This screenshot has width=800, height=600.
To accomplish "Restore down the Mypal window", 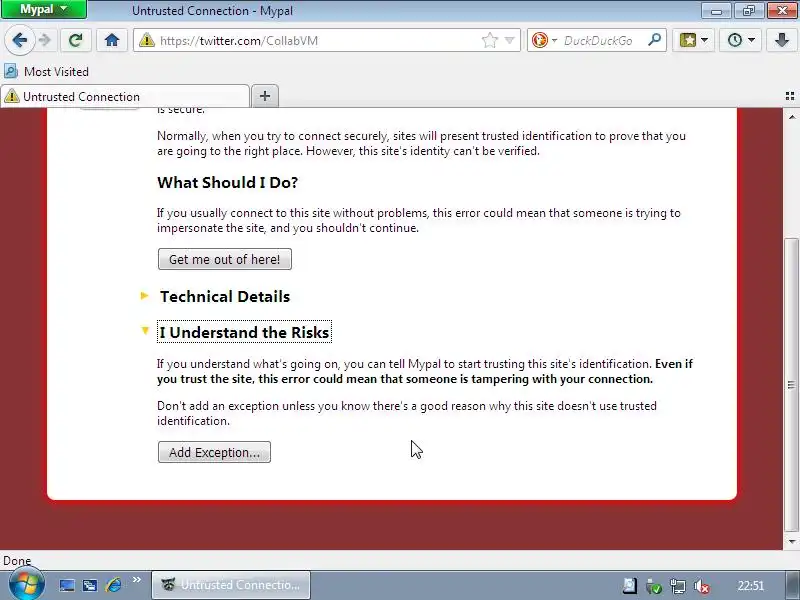I will tap(749, 11).
